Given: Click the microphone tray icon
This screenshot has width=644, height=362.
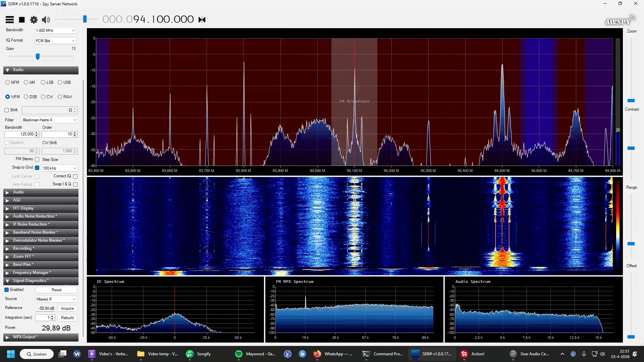Looking at the screenshot, I should coord(584,354).
